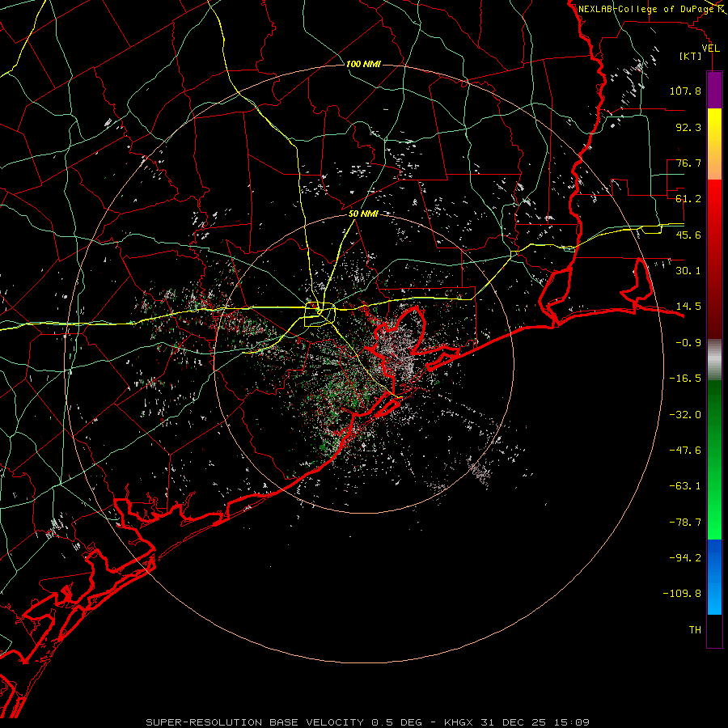Click the "TH" label under the scale
The height and width of the screenshot is (728, 728).
click(695, 630)
